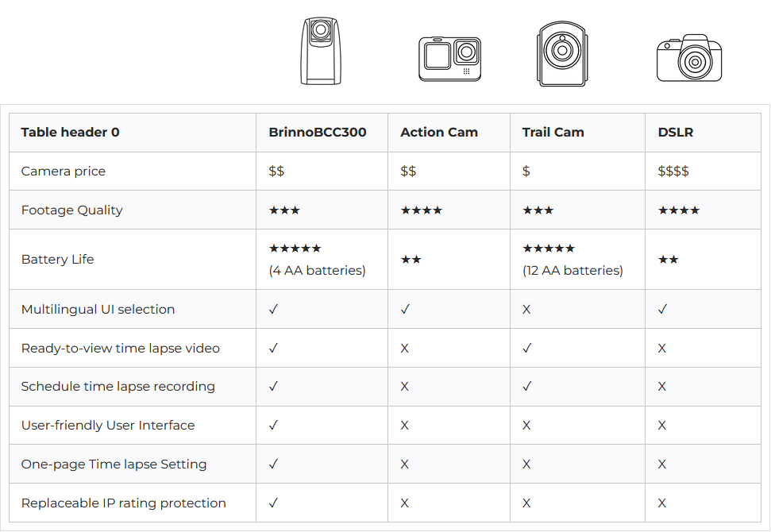Click the DSLR checkmark for Multilingual UI selection
Screen dimensions: 771x532
pos(662,309)
